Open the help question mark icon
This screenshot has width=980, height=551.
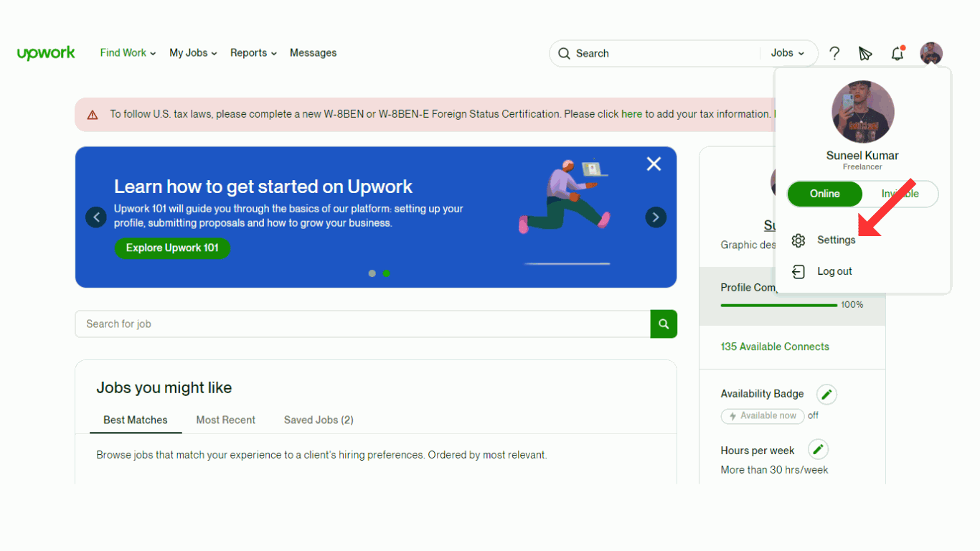point(834,53)
